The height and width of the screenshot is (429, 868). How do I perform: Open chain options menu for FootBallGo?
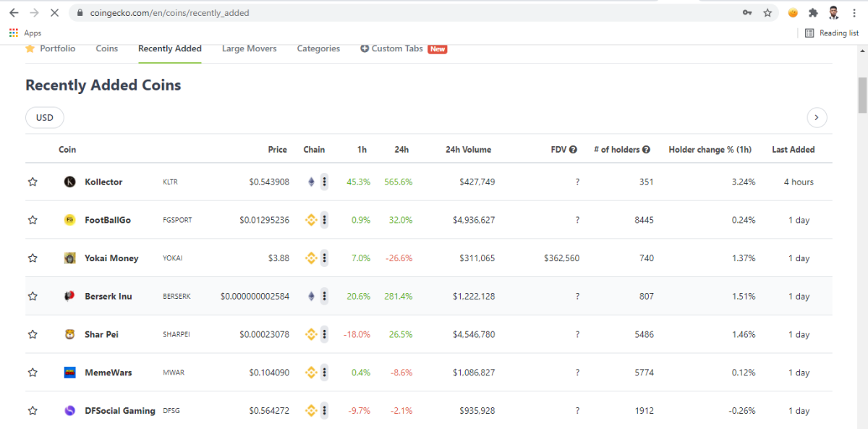pyautogui.click(x=324, y=220)
